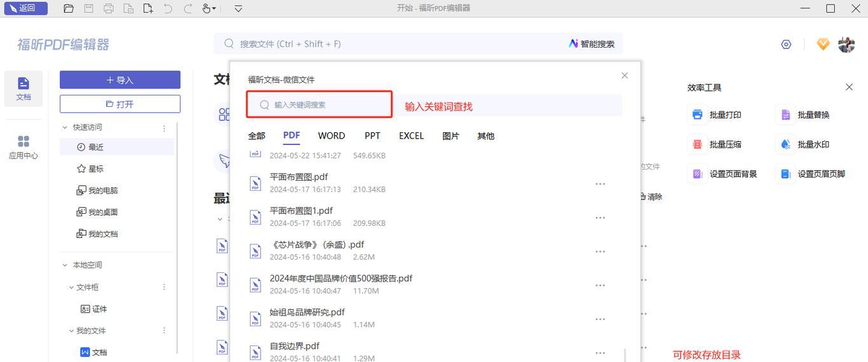Open 文件柜 more options menu
This screenshot has width=868, height=362.
[164, 287]
